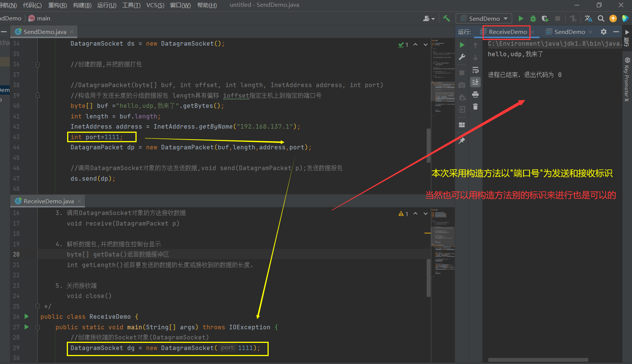Open Search Everywhere magnifier icon

point(601,18)
